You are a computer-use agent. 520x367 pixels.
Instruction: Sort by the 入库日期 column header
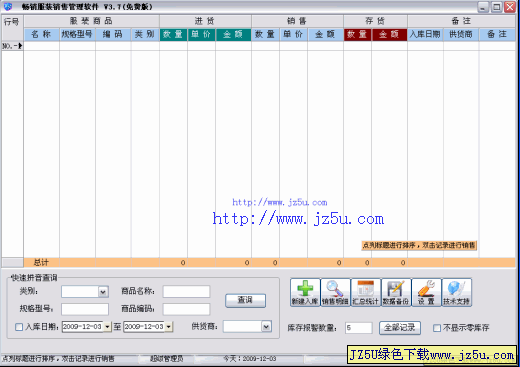pos(425,34)
